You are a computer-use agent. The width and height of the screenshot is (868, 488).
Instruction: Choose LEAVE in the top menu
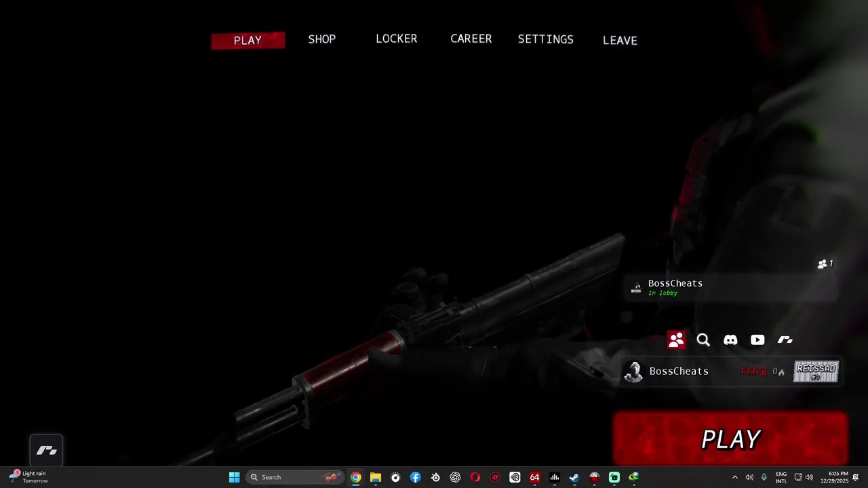tap(620, 40)
